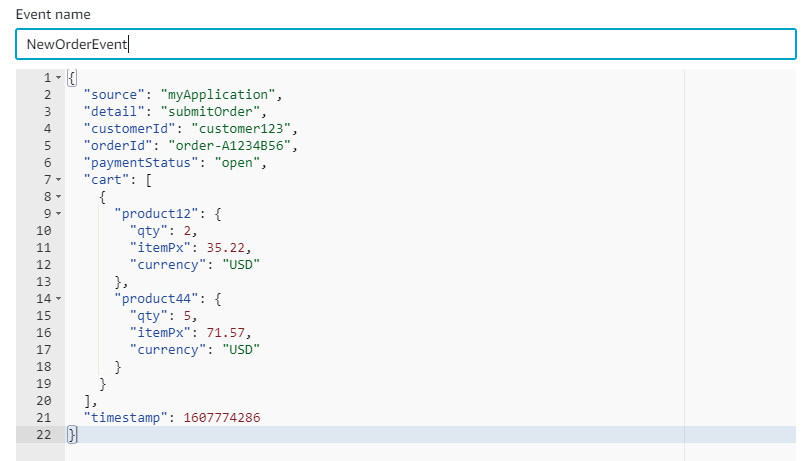810x461 pixels.
Task: Fold the cart object block on line 8
Action: pyautogui.click(x=58, y=197)
